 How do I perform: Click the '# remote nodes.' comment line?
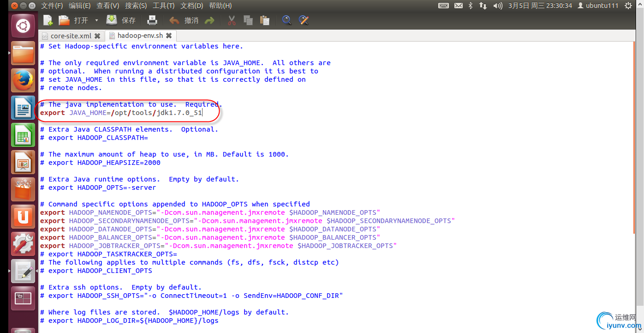[x=71, y=88]
